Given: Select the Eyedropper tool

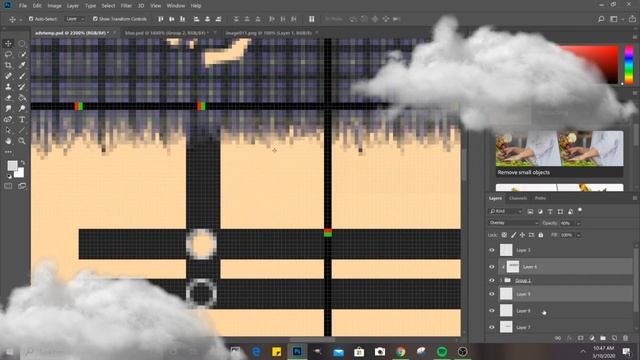Looking at the screenshot, I should 22,65.
